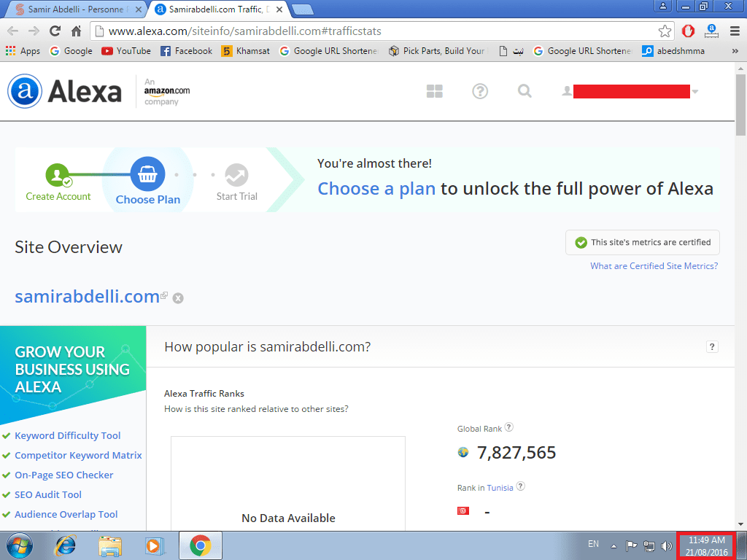Bookmark this page with the star icon

[x=665, y=31]
